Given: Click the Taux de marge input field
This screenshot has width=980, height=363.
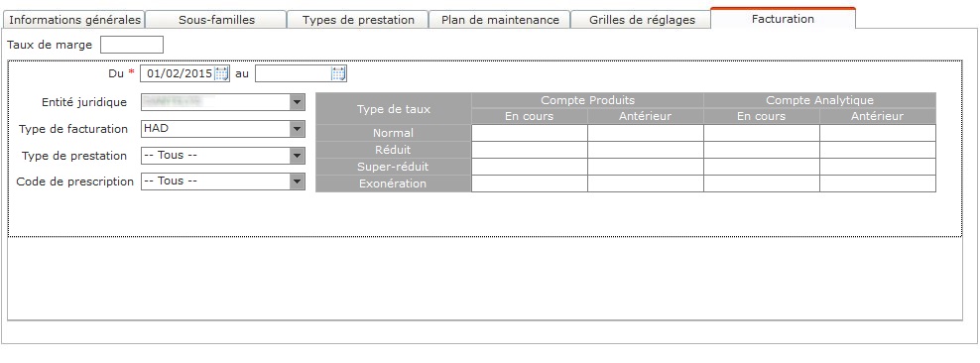Looking at the screenshot, I should [132, 45].
